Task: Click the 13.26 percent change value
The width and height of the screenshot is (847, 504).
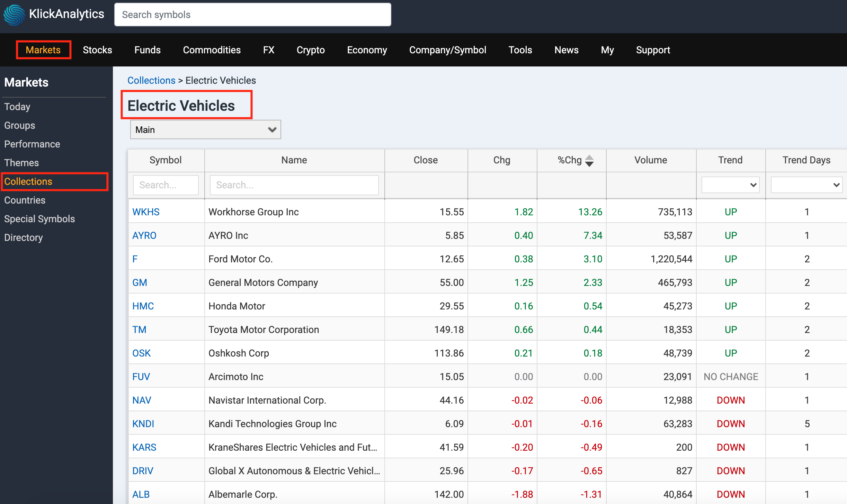Action: (x=590, y=212)
